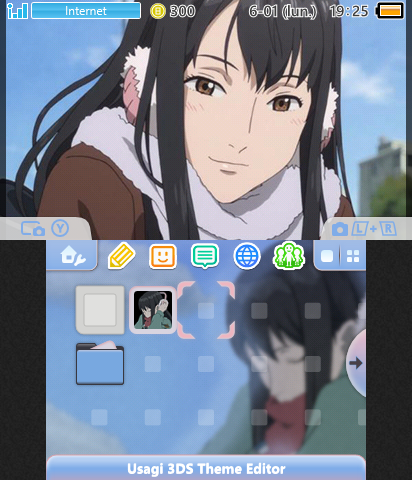Switch to small grid icon view
The image size is (412, 480).
(353, 256)
